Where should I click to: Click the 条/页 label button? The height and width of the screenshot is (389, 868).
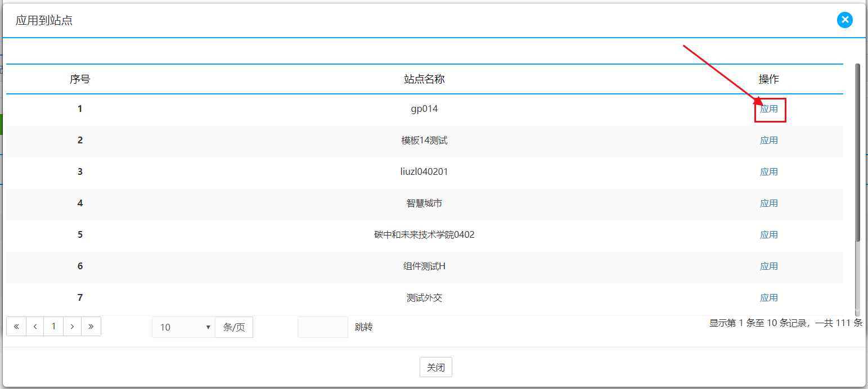(x=234, y=327)
